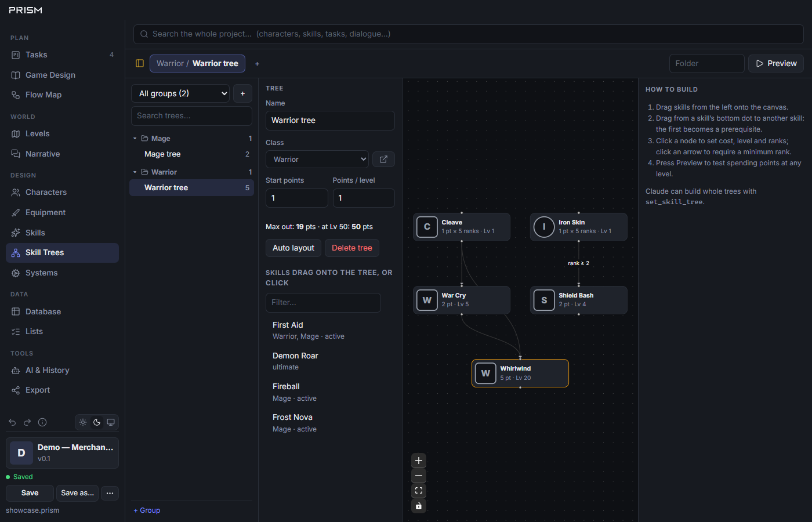Viewport: 812px width, 522px height.
Task: Open the Demo project switcher card
Action: 62,452
